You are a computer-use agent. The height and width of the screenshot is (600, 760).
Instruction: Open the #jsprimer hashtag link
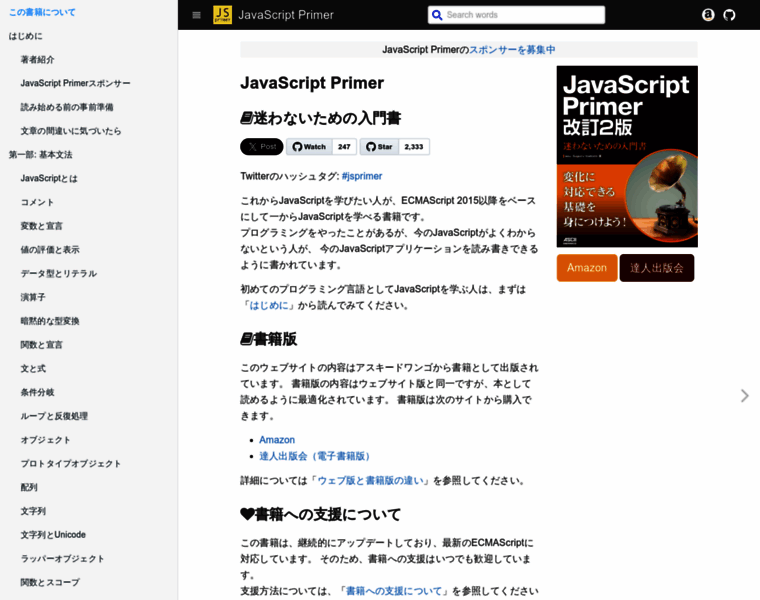tap(362, 176)
